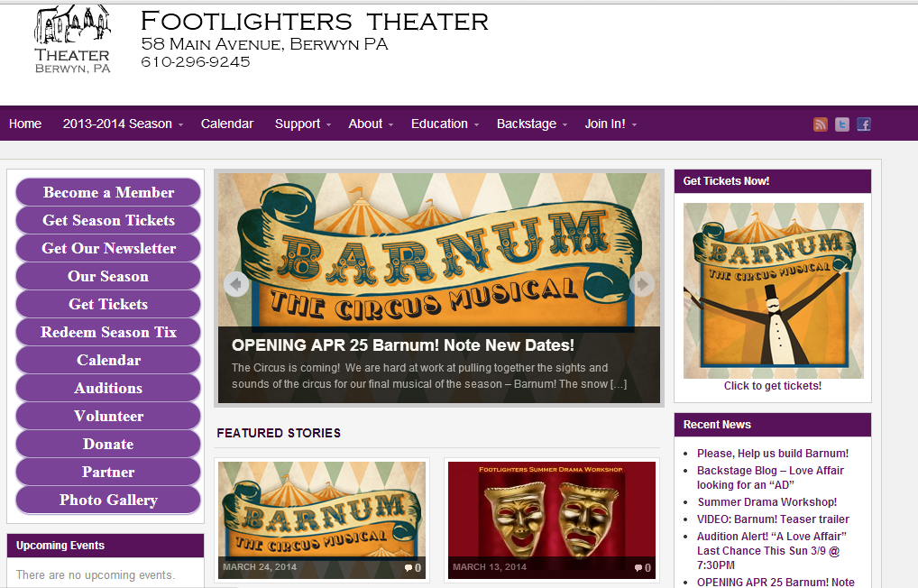
Task: Click the Footlighters Theater logo
Action: (x=72, y=40)
